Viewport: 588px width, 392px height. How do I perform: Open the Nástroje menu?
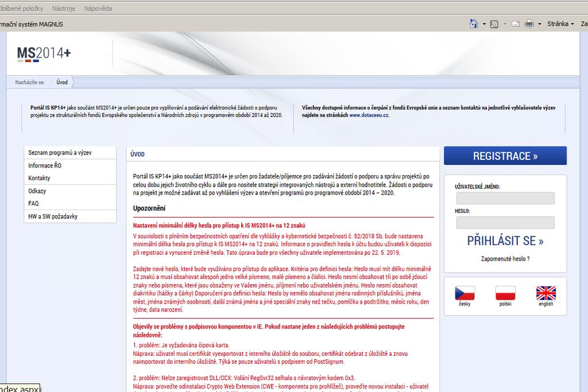(63, 8)
